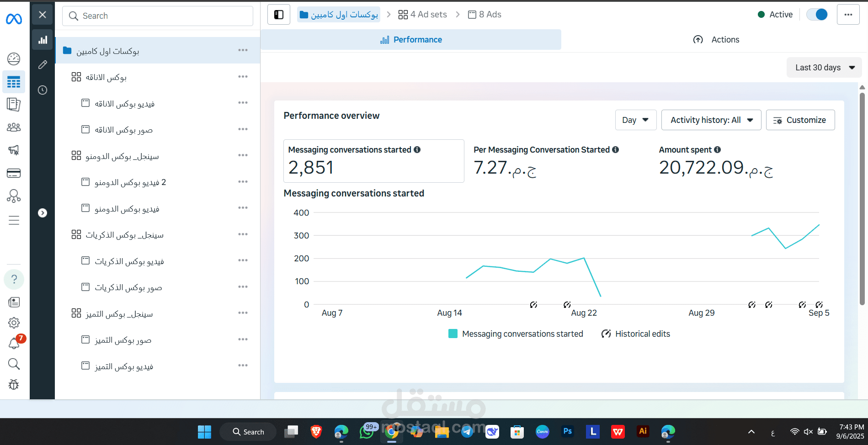Screen dimensions: 868x445
Task: Open the billing card icon
Action: tap(14, 173)
